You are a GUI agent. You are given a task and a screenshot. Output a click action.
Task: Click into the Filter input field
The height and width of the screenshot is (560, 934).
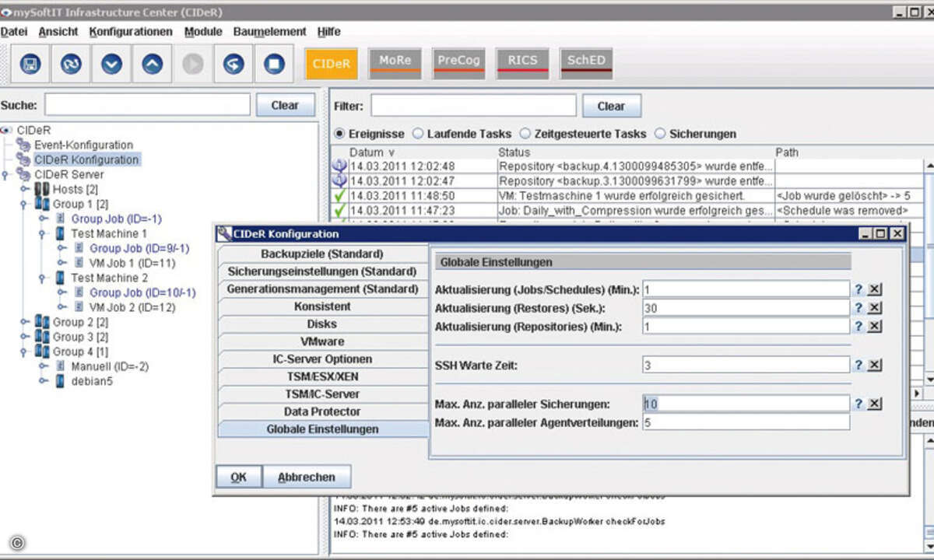click(x=473, y=106)
